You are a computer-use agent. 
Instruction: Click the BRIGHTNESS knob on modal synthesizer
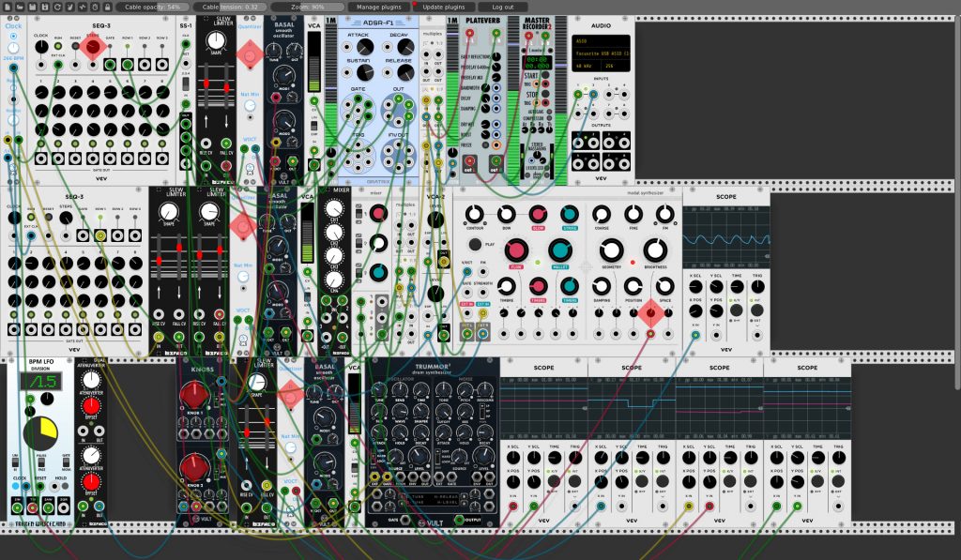[x=655, y=250]
